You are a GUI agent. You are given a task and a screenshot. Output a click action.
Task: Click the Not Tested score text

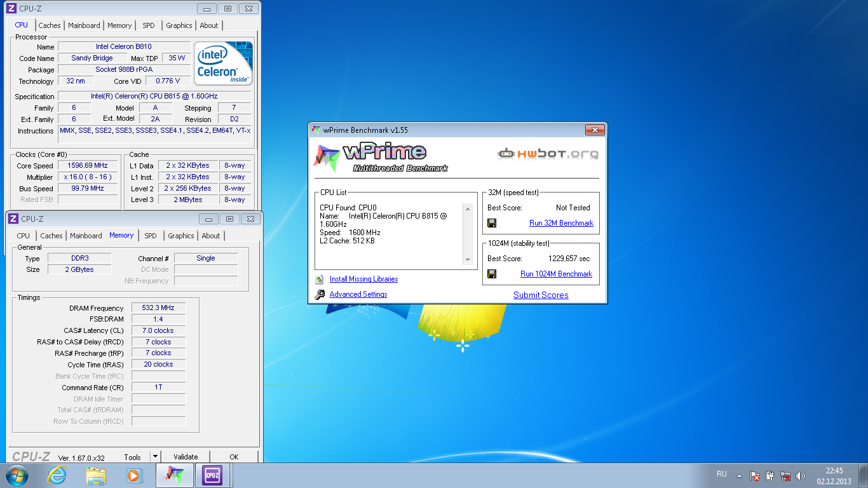[x=573, y=208]
